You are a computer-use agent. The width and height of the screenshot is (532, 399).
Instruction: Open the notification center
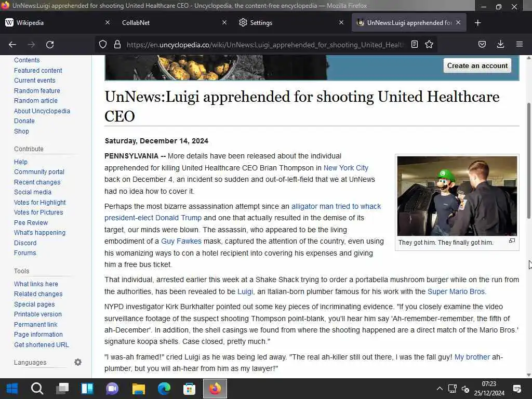(x=517, y=389)
